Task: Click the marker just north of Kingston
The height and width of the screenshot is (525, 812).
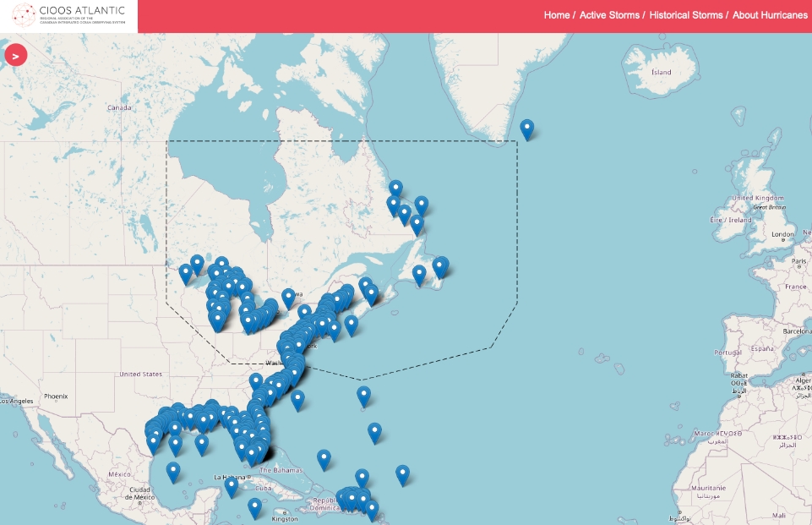Action: pos(254,506)
